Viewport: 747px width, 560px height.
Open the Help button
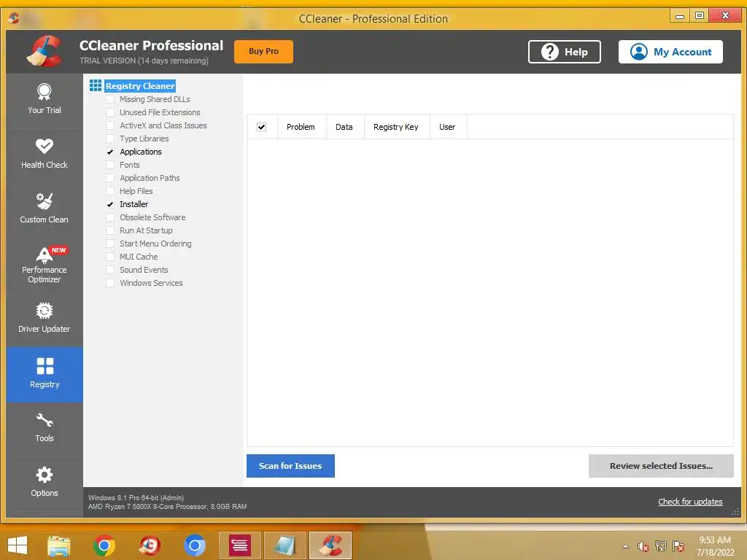point(564,52)
